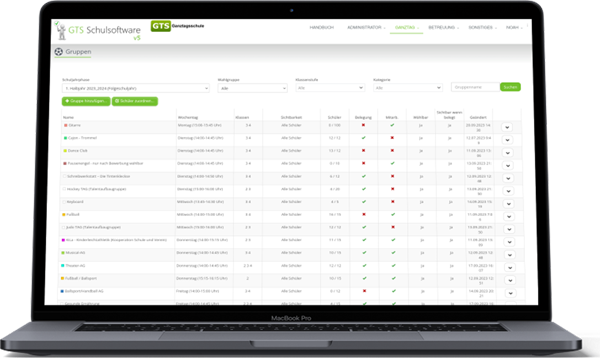Click the GTS Schulsoftware robot logo
The height and width of the screenshot is (360, 600).
(60, 31)
